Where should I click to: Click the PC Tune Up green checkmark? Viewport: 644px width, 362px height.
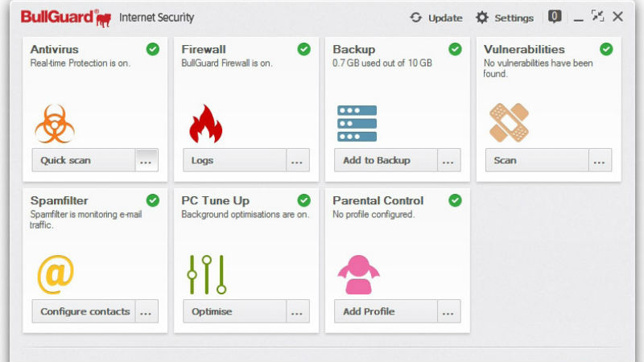[x=304, y=200]
